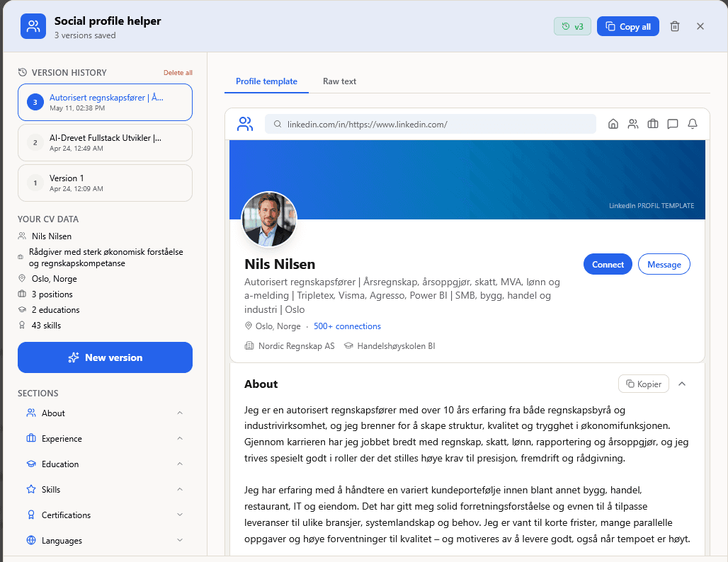Collapse Education in the Sections list
This screenshot has height=562, width=728.
point(180,464)
